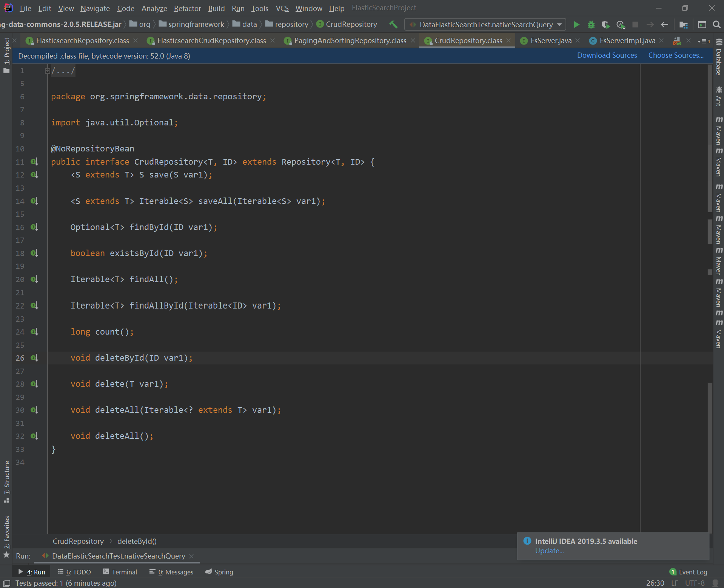Open the Terminal tool window
The image size is (724, 588).
(120, 572)
